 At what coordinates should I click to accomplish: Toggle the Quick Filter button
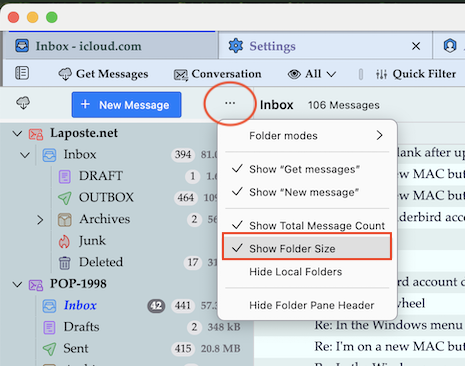pyautogui.click(x=416, y=74)
